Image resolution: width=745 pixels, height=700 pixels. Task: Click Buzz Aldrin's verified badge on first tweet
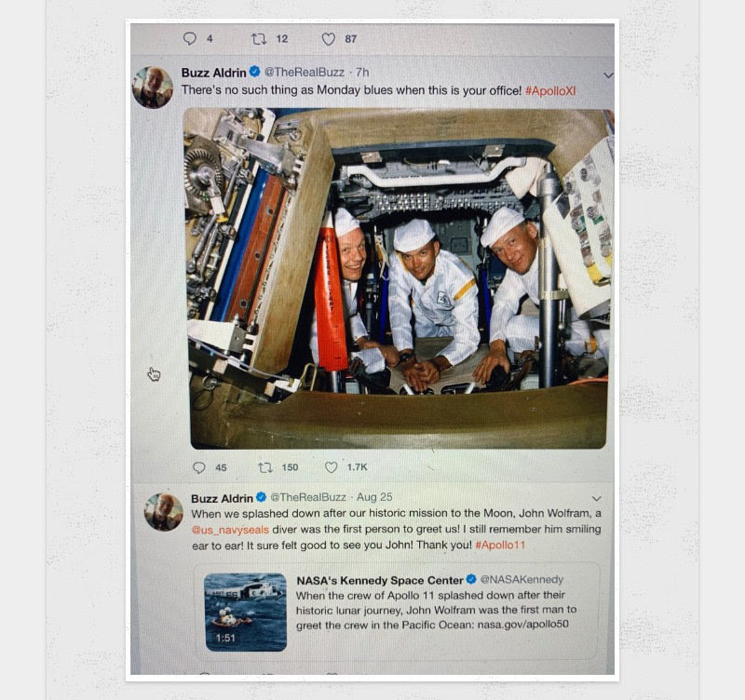tap(254, 72)
